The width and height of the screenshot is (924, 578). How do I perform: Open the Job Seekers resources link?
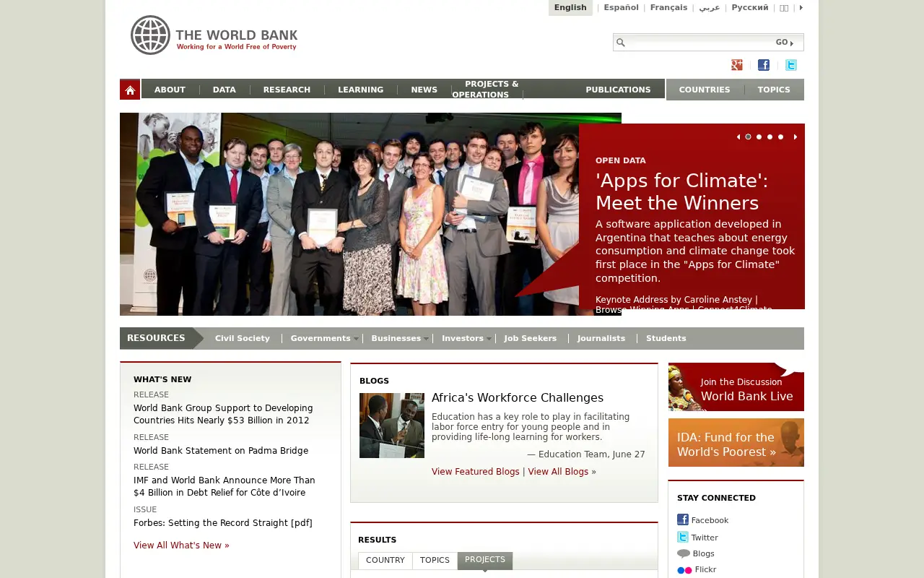click(x=531, y=338)
